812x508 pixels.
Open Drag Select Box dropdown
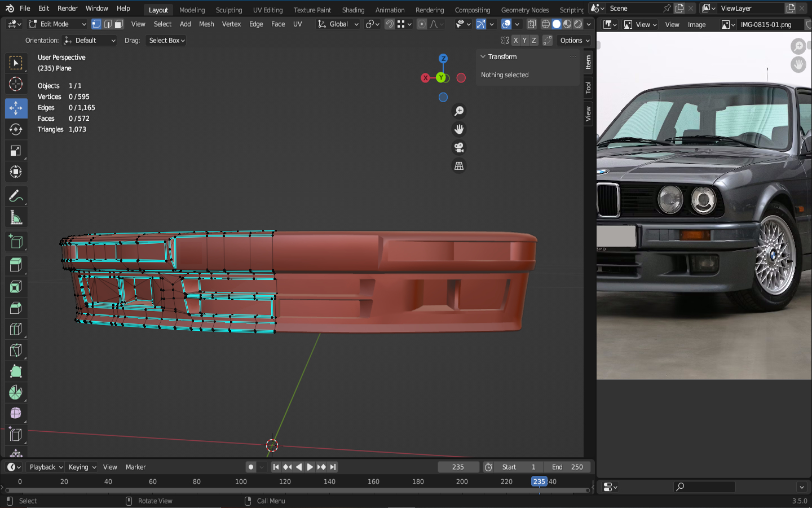pos(167,41)
